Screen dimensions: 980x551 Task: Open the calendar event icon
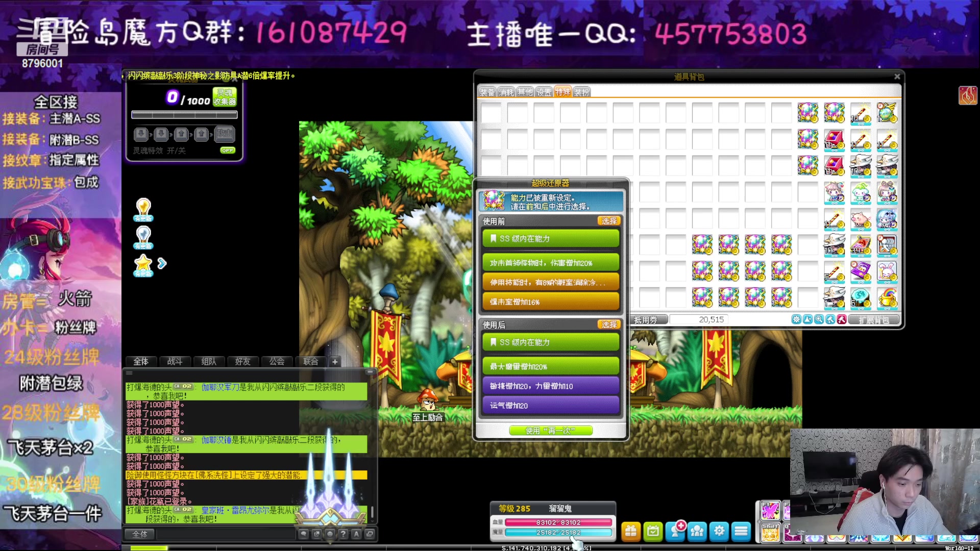point(653,532)
